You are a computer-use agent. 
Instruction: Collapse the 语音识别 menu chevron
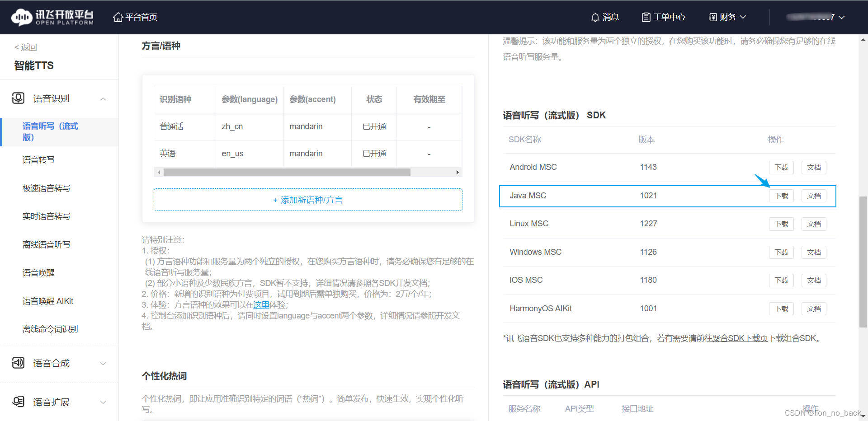point(103,98)
